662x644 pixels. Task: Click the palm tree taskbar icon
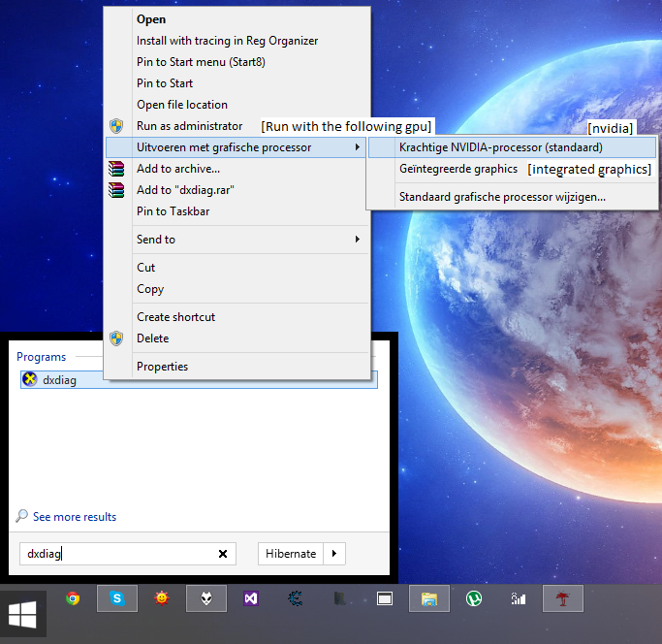point(563,598)
